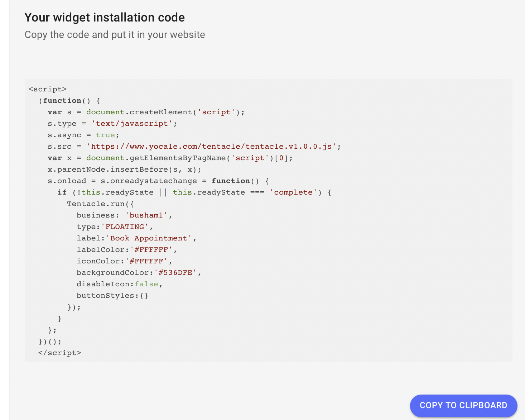Viewport: 525px width, 420px height.
Task: Click the 'text/javascript' string in code
Action: pos(132,124)
